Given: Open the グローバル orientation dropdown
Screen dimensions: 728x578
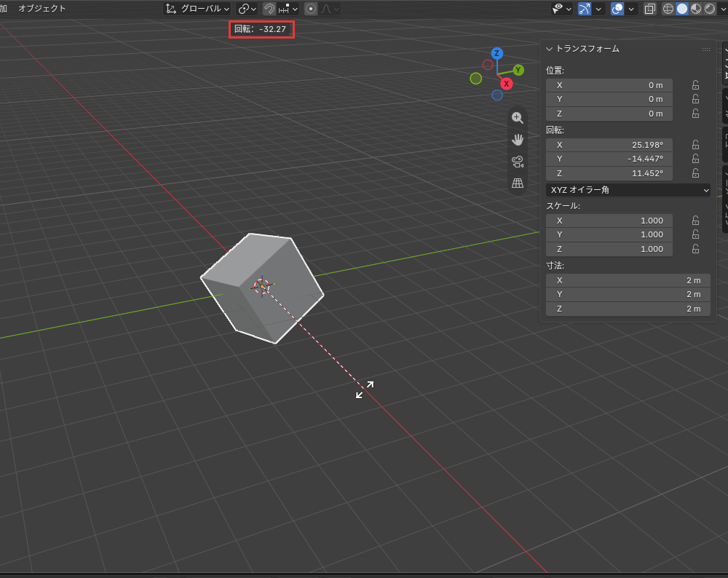Looking at the screenshot, I should tap(197, 9).
